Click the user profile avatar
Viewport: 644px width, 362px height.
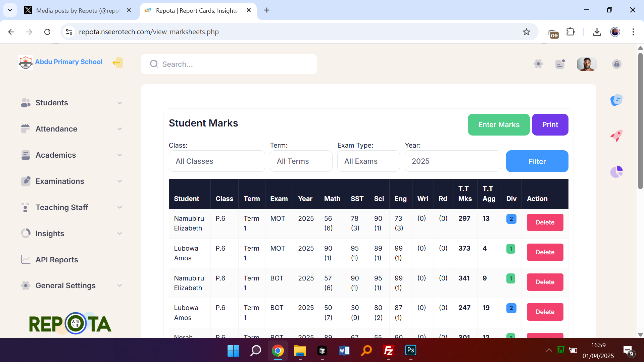tap(586, 64)
